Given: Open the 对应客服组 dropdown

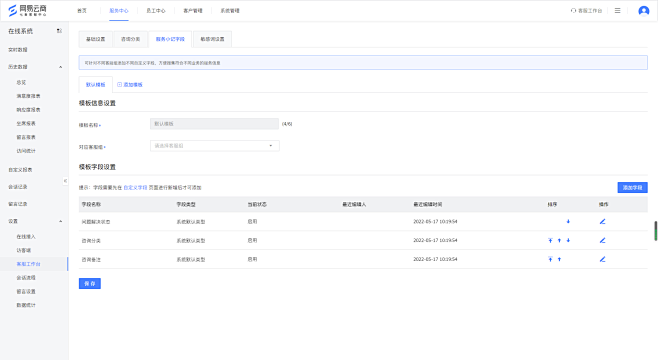Looking at the screenshot, I should (x=214, y=146).
